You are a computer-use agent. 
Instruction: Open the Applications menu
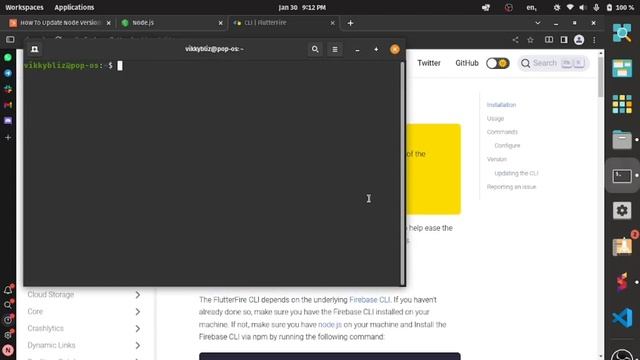click(x=74, y=7)
